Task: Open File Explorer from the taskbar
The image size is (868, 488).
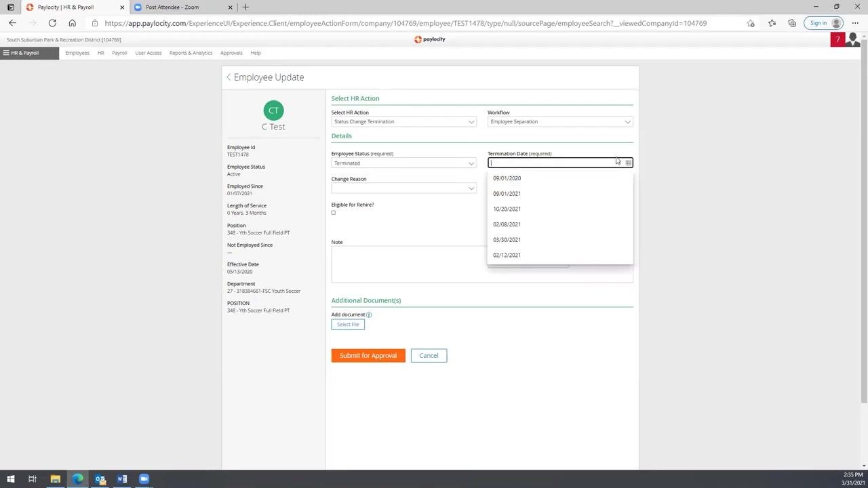Action: click(56, 479)
